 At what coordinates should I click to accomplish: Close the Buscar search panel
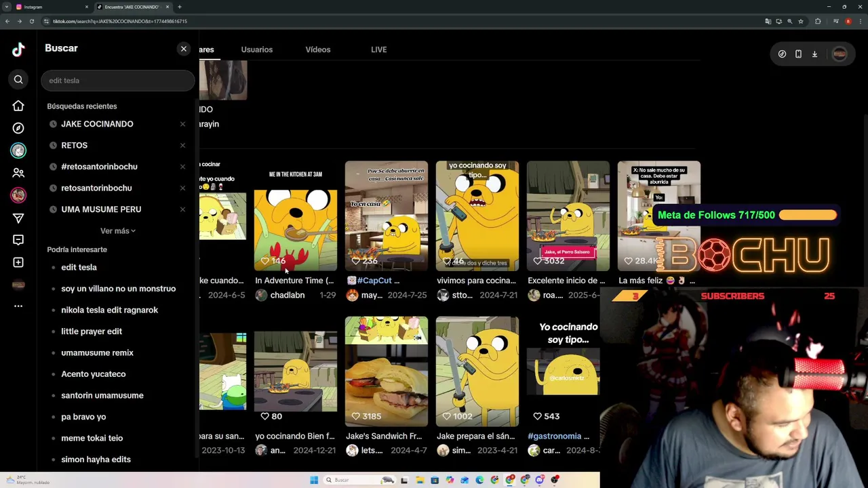184,49
